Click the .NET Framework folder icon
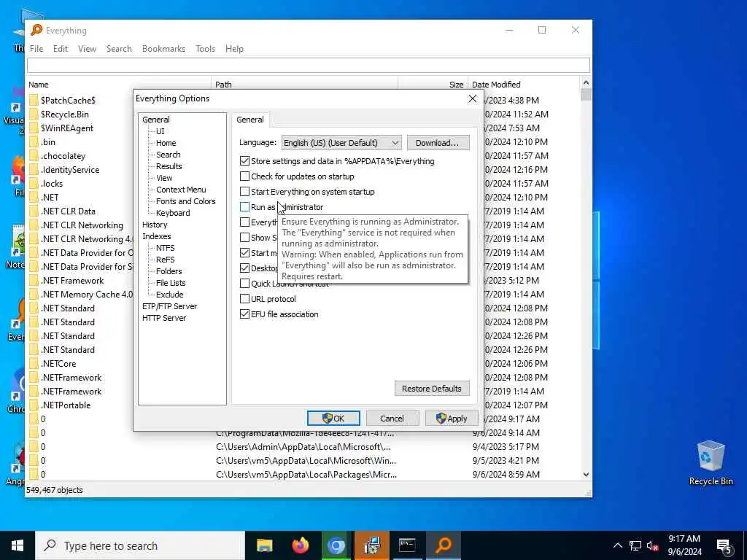This screenshot has height=560, width=747. click(34, 281)
